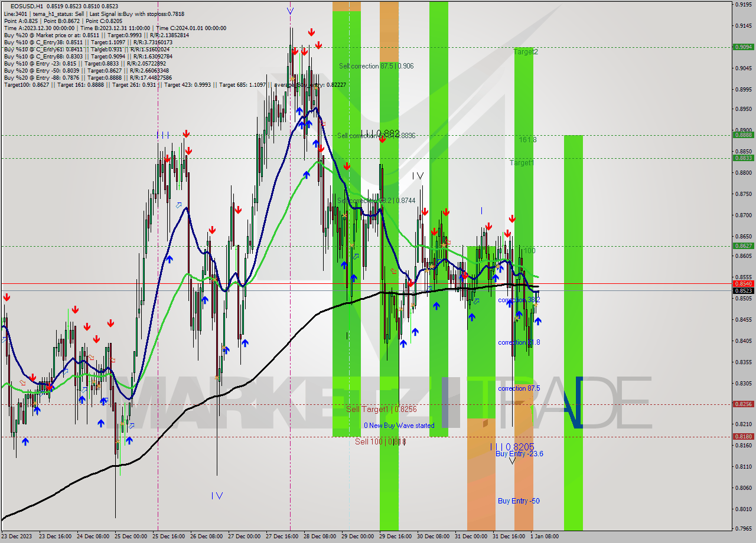Click the 'Buy Entry -23.6' label
The height and width of the screenshot is (543, 756).
pyautogui.click(x=519, y=454)
